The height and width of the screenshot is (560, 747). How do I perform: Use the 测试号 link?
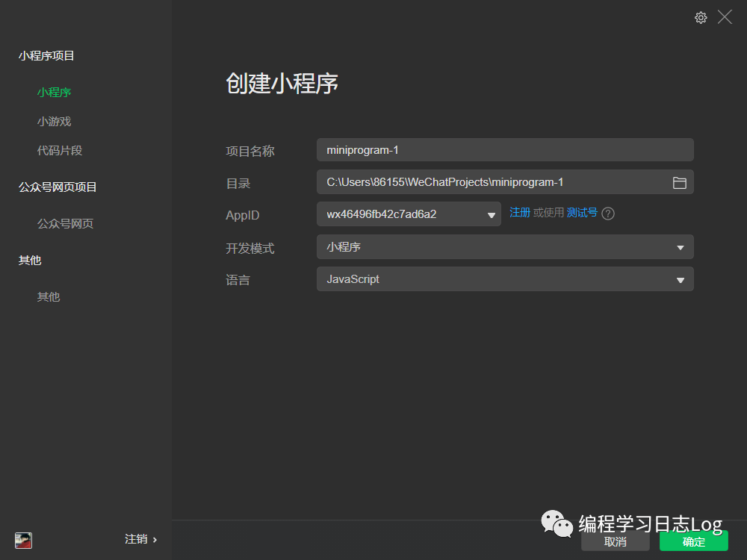click(582, 212)
